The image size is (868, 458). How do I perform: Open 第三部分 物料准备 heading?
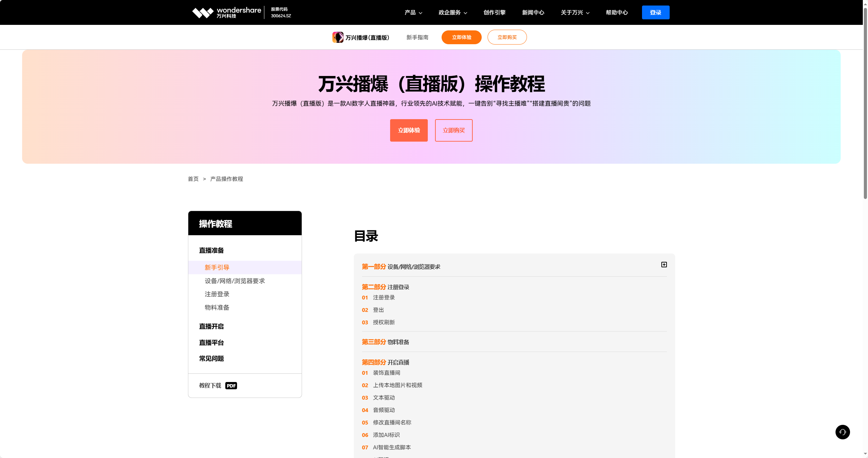(386, 342)
